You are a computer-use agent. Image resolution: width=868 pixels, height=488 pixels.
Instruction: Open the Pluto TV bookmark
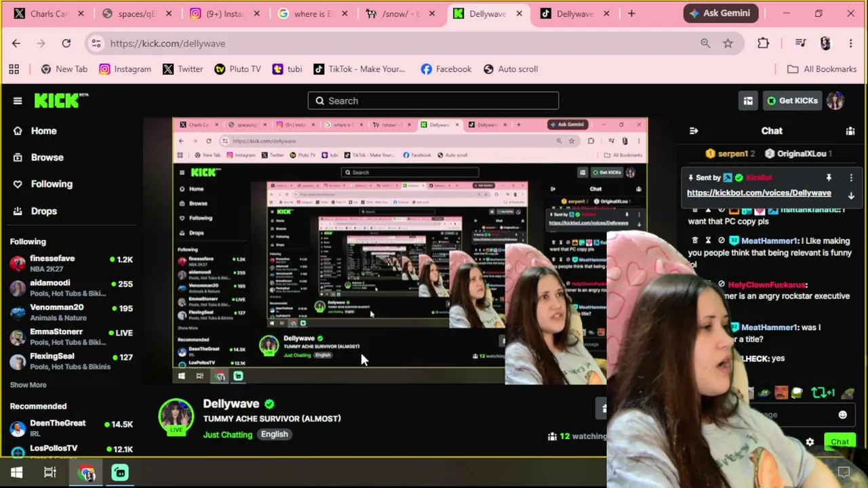click(237, 69)
